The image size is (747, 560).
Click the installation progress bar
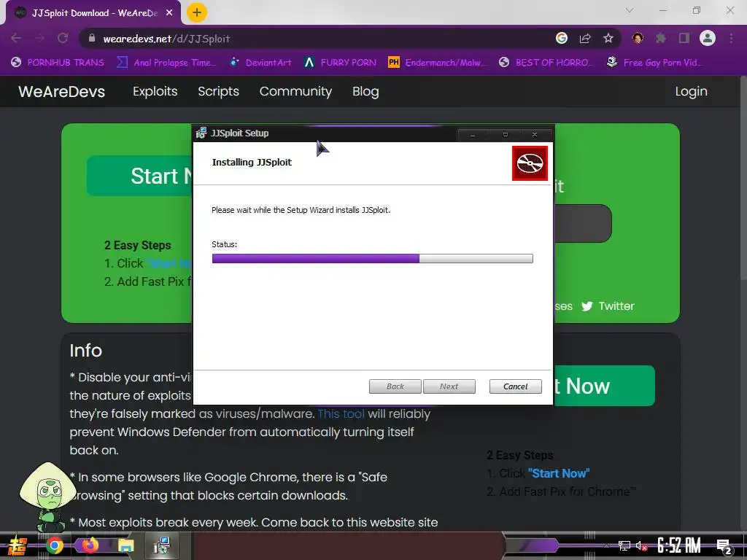[373, 259]
